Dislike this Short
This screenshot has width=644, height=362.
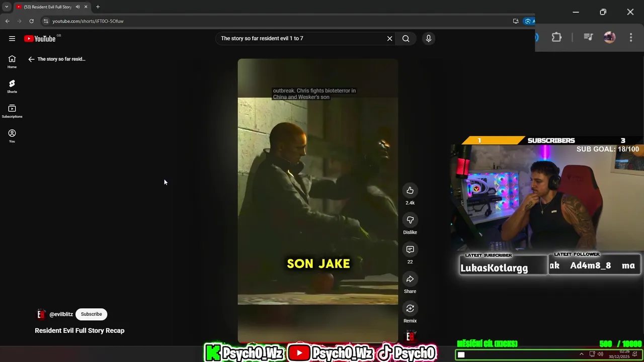coord(410,220)
